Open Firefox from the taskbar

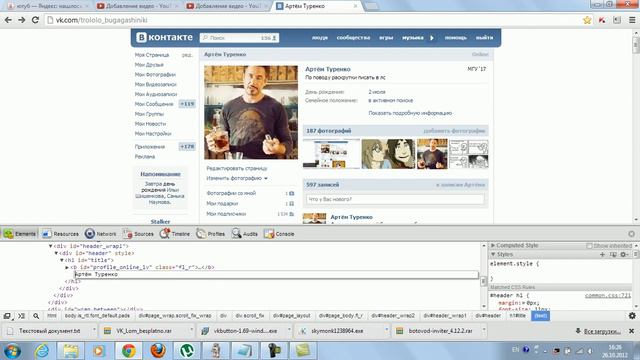[x=158, y=351]
